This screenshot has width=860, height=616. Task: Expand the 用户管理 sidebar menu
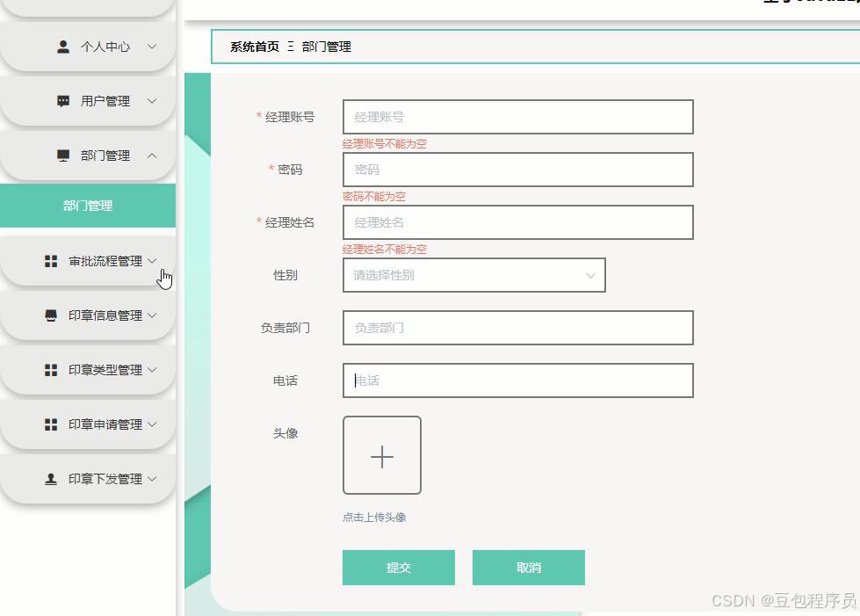[105, 100]
